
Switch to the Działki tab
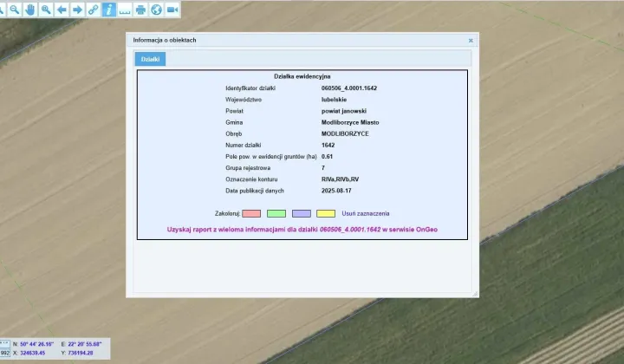(151, 59)
